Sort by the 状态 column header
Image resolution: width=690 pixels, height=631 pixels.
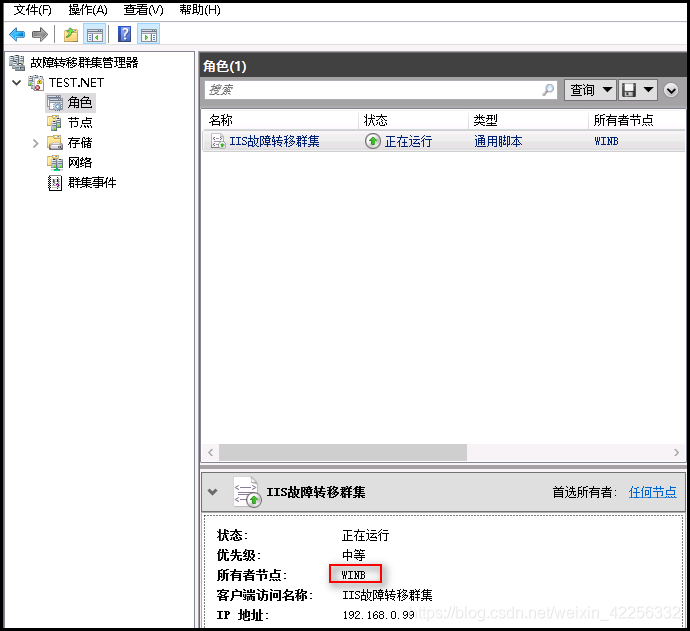[x=414, y=120]
